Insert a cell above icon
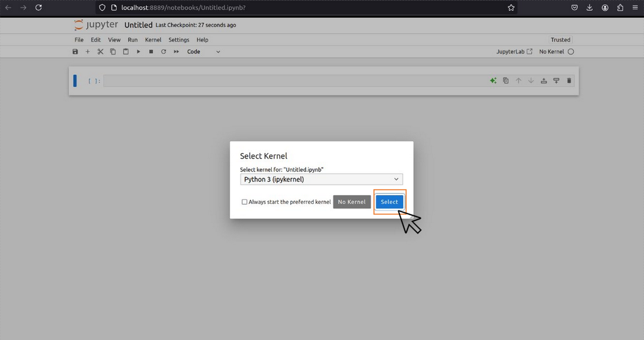 tap(544, 81)
